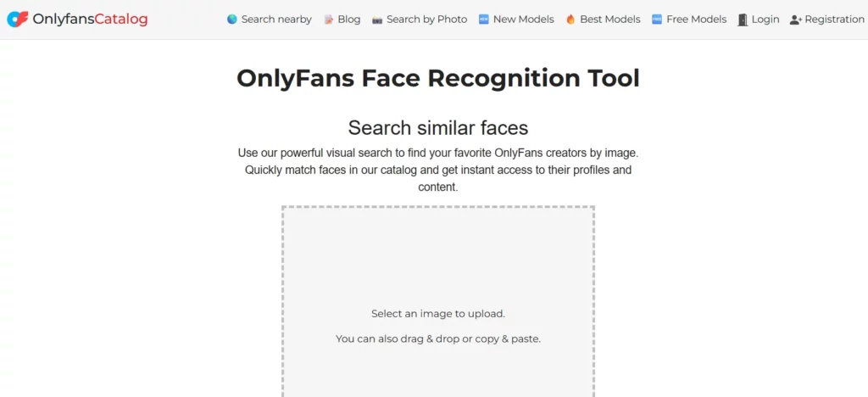Click the user-plus icon beside Registration
This screenshot has width=868, height=397.
tap(795, 20)
